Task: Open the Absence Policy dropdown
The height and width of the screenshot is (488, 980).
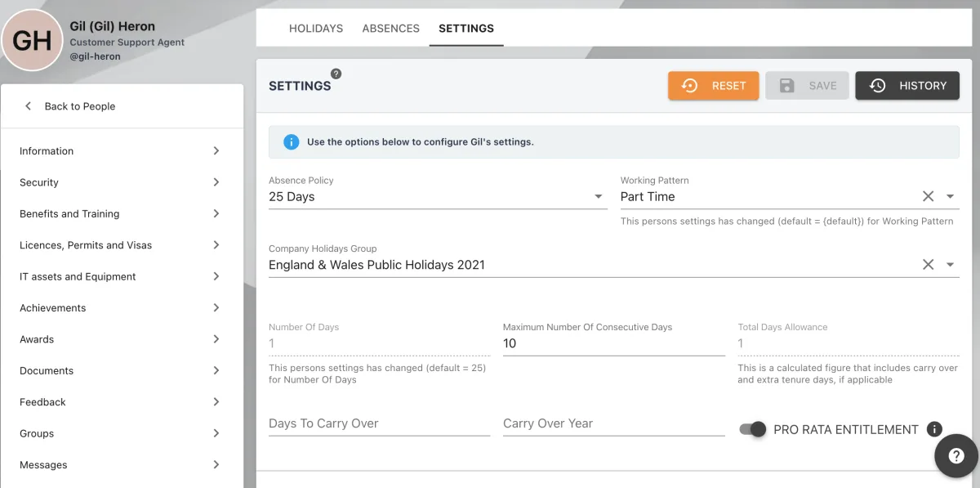Action: coord(437,196)
